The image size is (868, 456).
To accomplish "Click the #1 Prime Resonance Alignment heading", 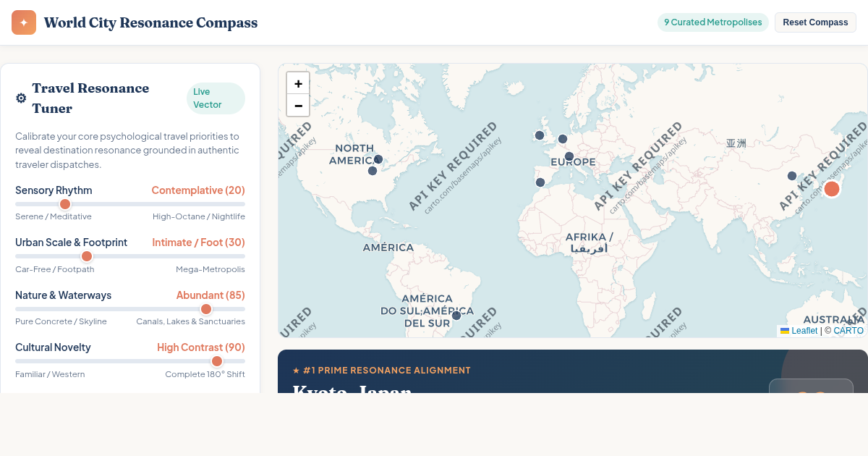I will tap(381, 371).
